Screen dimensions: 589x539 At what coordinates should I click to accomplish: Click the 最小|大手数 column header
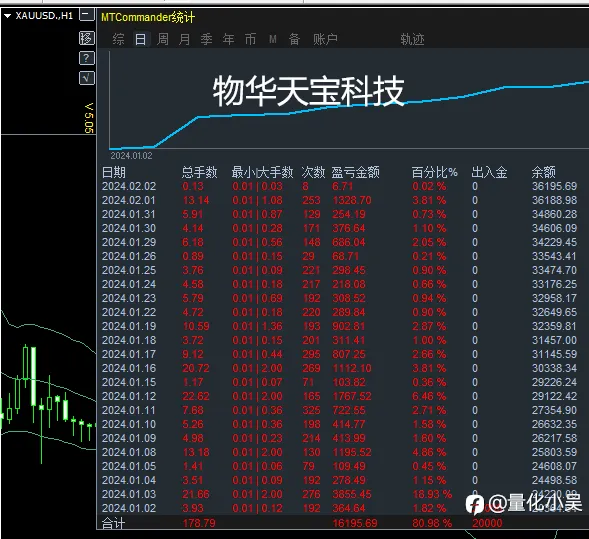pos(262,172)
